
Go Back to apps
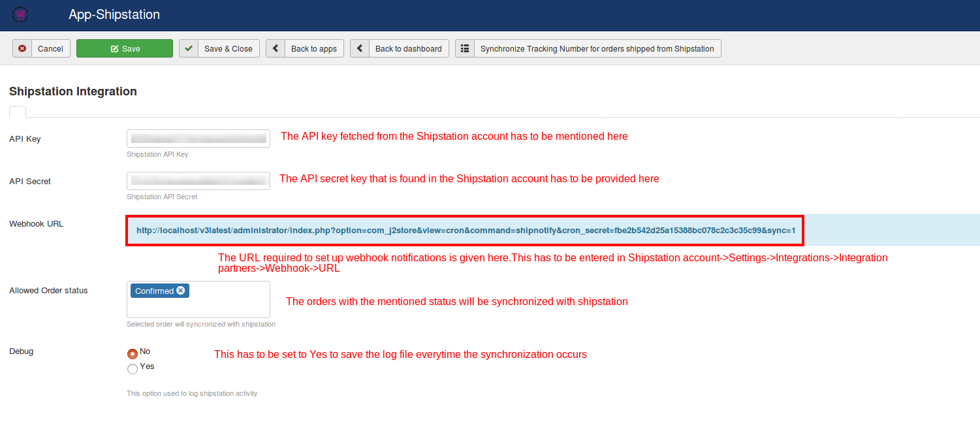coord(313,49)
